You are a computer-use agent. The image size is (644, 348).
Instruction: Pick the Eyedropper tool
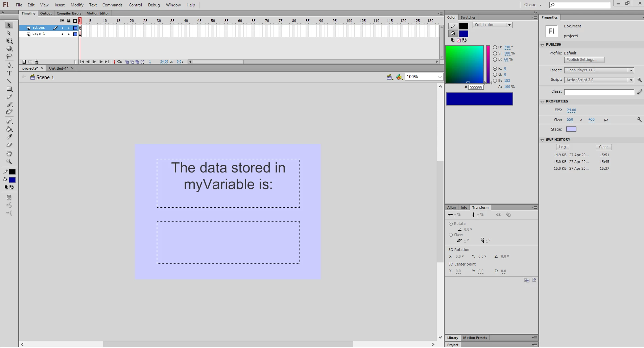tap(9, 137)
